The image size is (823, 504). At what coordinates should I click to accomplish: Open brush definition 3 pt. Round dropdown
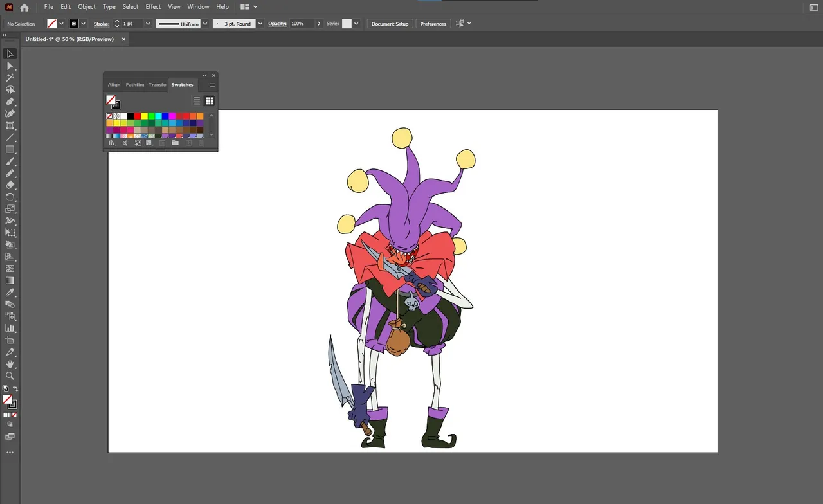click(260, 24)
